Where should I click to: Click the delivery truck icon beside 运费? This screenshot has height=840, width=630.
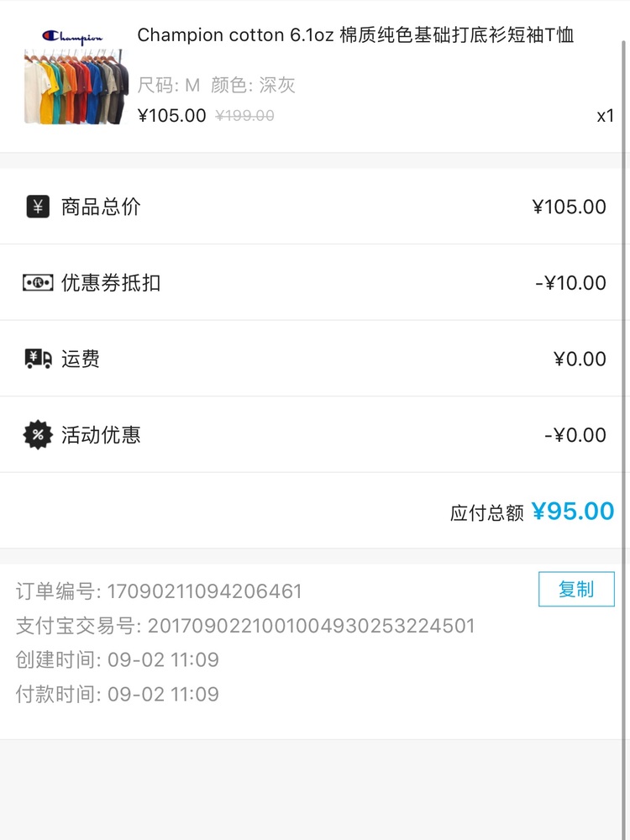click(38, 359)
